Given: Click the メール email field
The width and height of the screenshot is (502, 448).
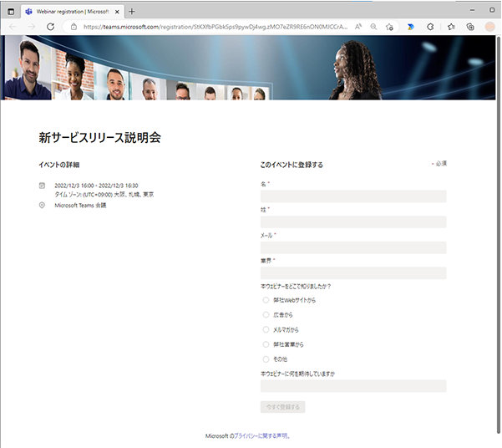Looking at the screenshot, I should (353, 247).
